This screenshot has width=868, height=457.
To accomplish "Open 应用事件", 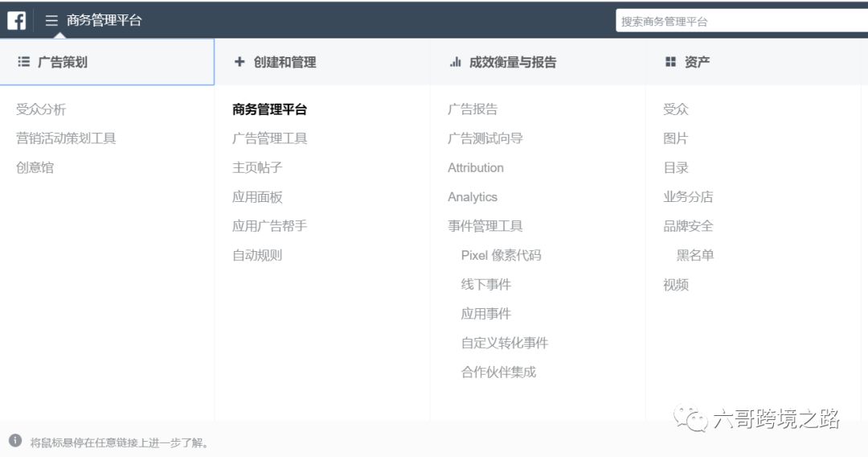I will point(486,314).
